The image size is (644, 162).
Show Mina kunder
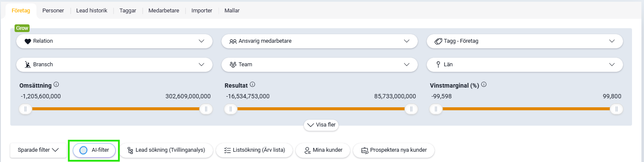tap(323, 150)
